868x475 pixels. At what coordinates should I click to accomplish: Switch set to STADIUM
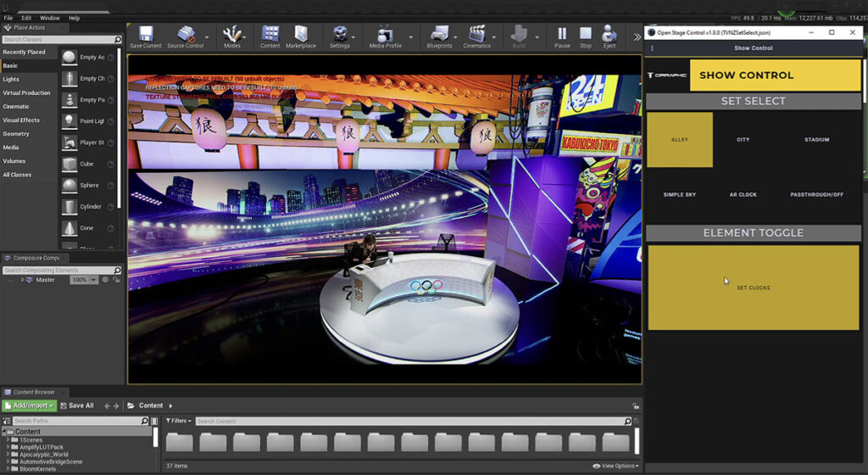tap(816, 140)
